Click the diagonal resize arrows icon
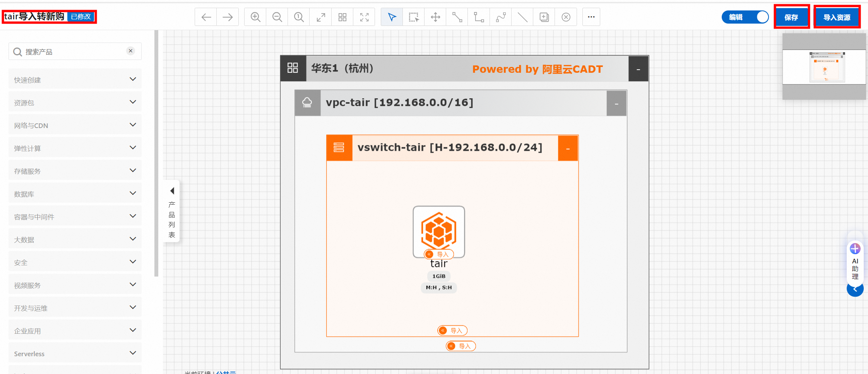Viewport: 868px width, 374px height. [321, 17]
